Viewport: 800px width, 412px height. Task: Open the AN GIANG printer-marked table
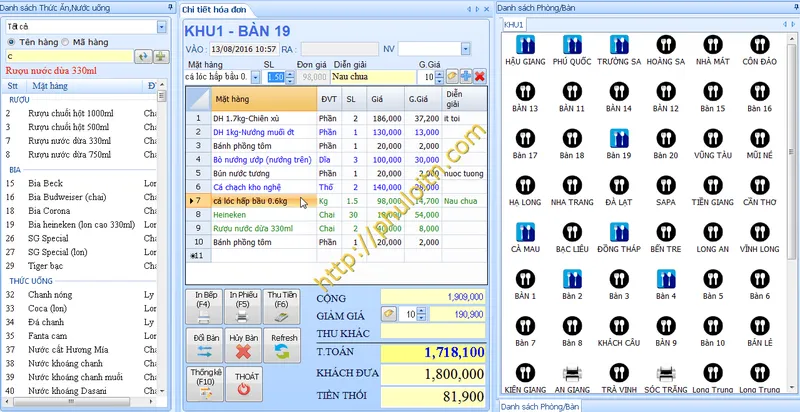[x=572, y=373]
